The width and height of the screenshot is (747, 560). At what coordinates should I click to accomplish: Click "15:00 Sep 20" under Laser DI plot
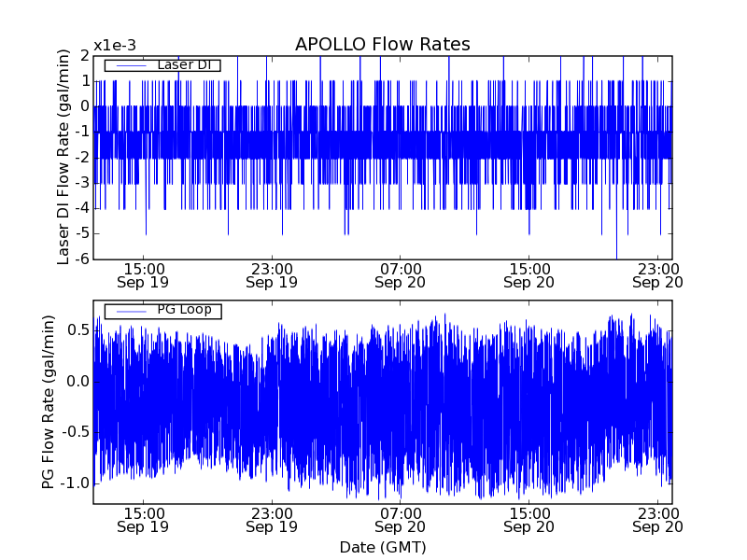click(x=529, y=275)
